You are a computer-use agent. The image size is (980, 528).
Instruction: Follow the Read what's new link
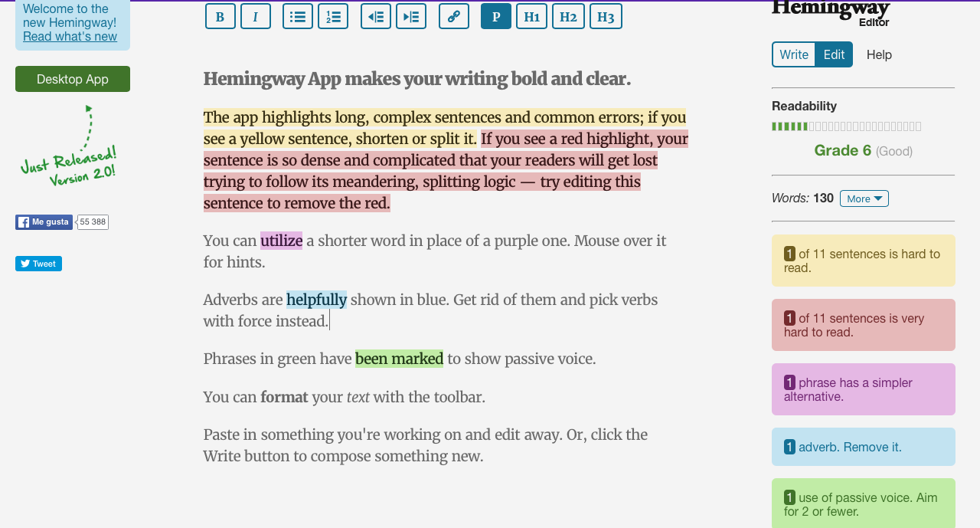point(70,36)
